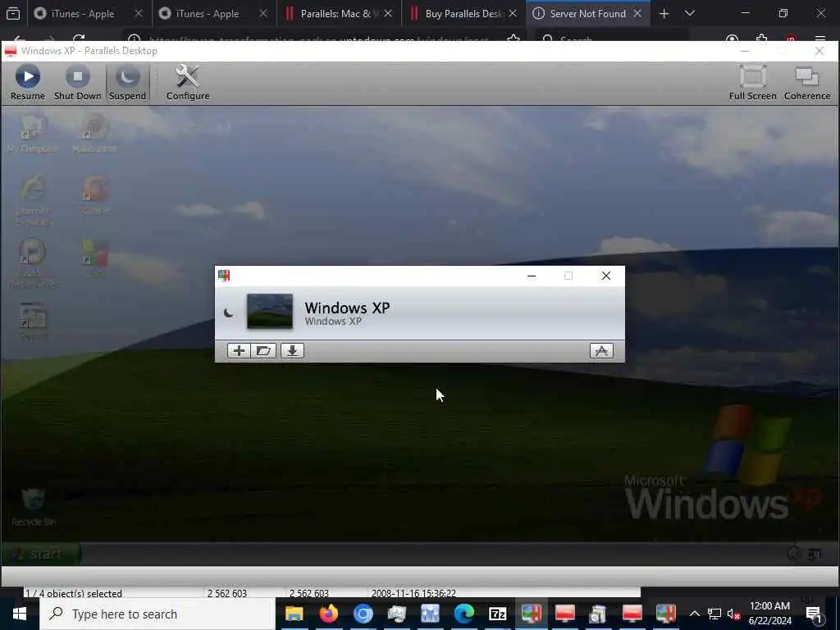Screen dimensions: 840x630
Task: Show hidden system tray icons chevron
Action: pos(694,614)
